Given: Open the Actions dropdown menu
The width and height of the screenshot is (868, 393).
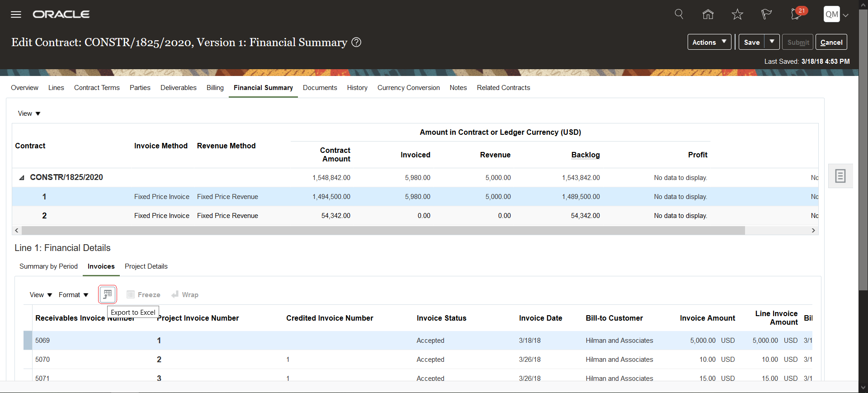Looking at the screenshot, I should tap(709, 42).
